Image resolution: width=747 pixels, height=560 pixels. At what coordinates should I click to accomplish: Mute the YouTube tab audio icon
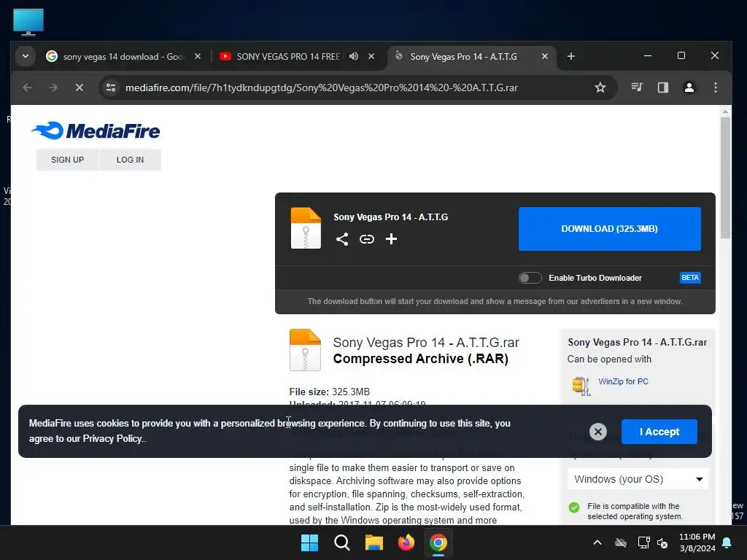click(x=354, y=56)
